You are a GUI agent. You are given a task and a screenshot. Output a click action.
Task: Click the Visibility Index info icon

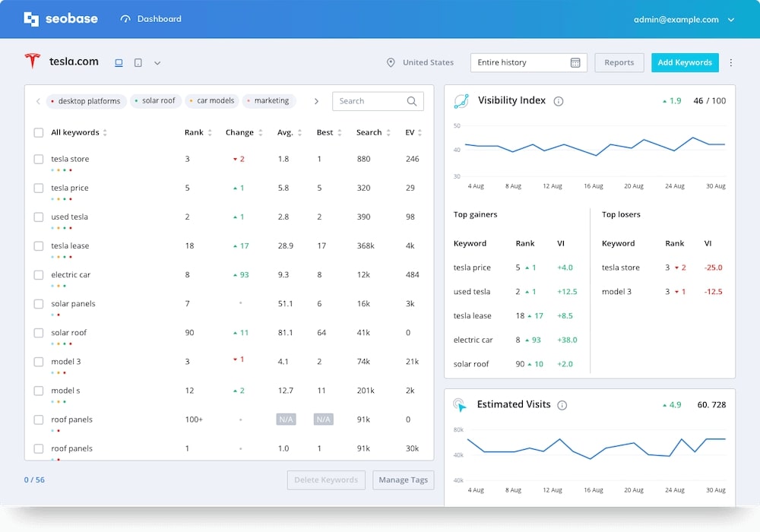tap(559, 101)
